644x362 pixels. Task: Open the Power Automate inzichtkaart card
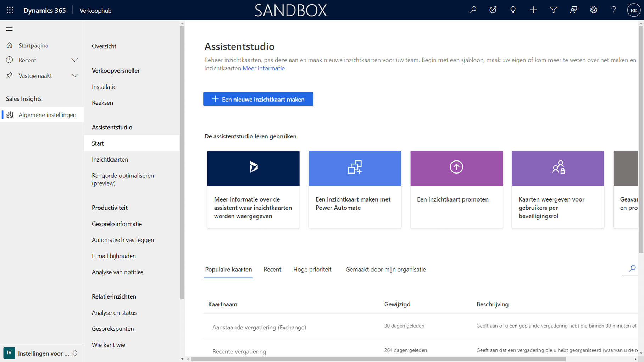(355, 189)
